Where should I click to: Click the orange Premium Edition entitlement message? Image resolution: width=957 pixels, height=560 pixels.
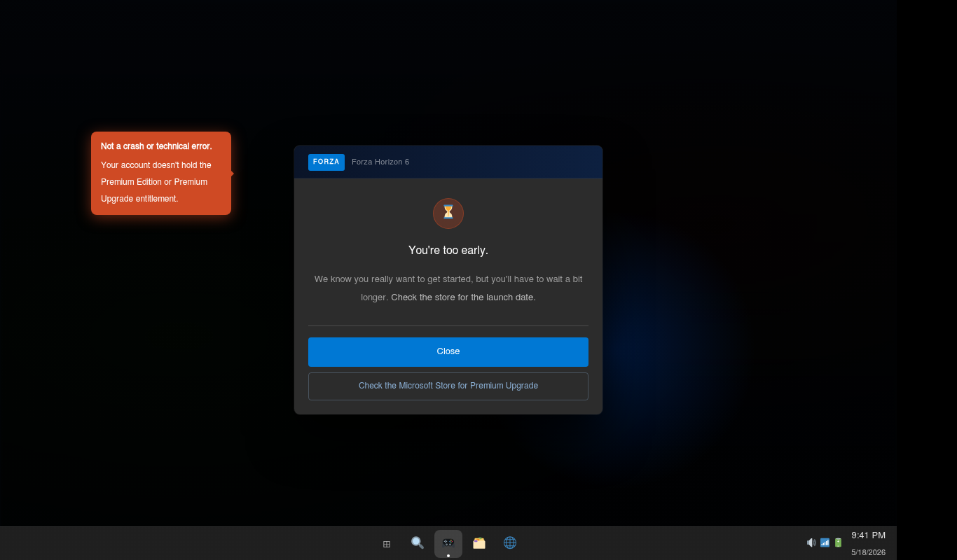(x=156, y=182)
